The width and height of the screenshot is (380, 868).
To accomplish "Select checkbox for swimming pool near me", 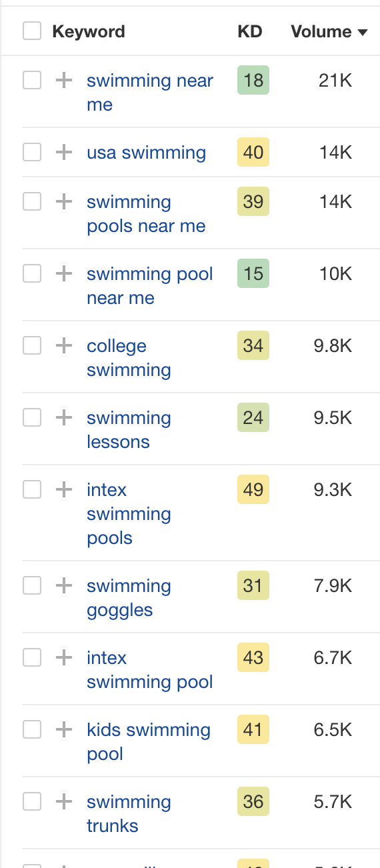I will (32, 273).
